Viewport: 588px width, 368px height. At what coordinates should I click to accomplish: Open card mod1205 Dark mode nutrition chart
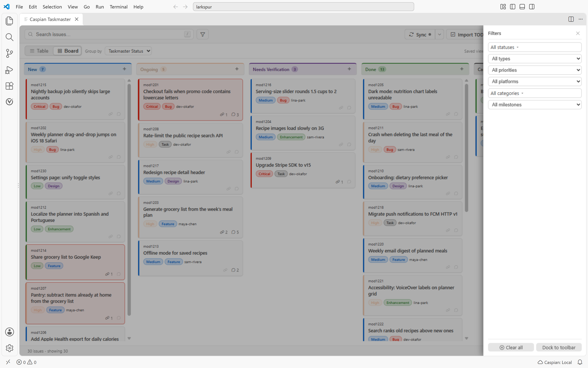tap(413, 99)
